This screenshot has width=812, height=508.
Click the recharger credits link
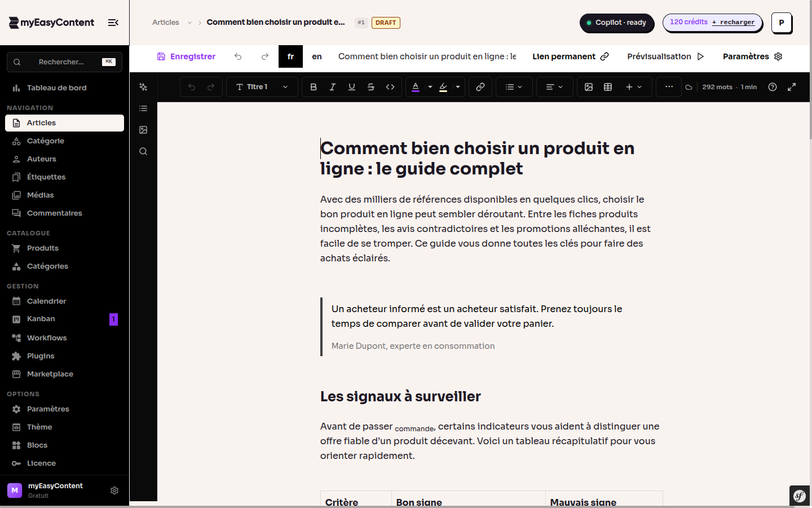click(x=733, y=23)
